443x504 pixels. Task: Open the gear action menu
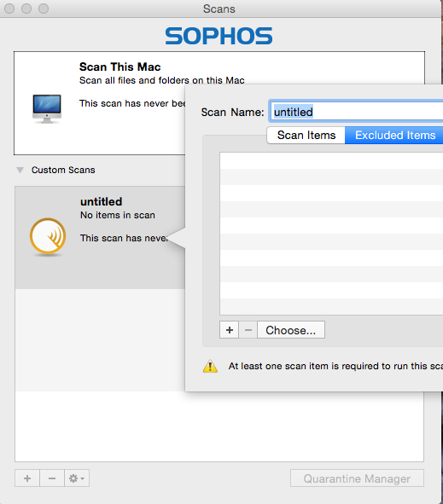click(77, 478)
